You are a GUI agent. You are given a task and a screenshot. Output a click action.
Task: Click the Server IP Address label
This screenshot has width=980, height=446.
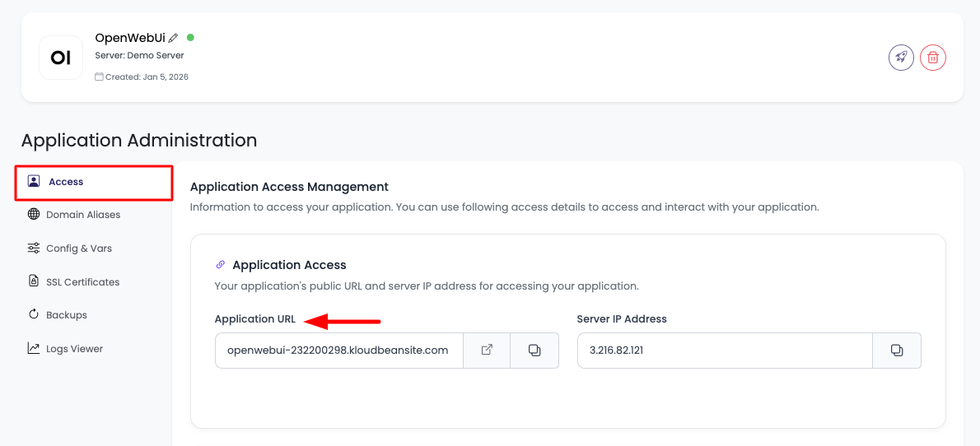(x=622, y=319)
